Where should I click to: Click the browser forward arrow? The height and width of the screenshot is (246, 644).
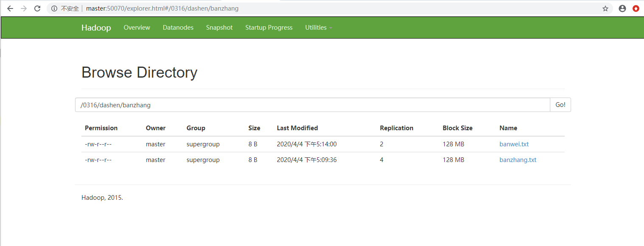pyautogui.click(x=24, y=8)
